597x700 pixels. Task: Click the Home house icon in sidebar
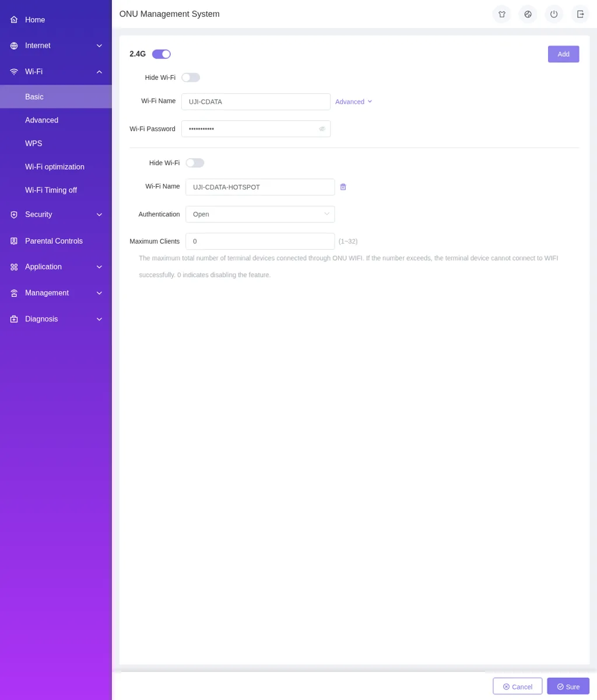[x=14, y=20]
